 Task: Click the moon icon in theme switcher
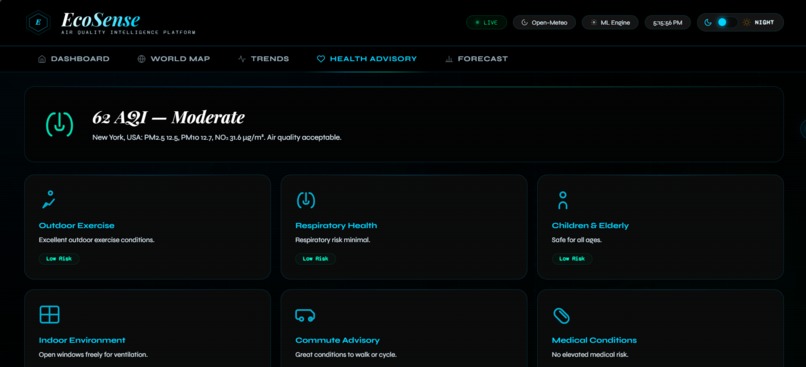click(x=708, y=23)
